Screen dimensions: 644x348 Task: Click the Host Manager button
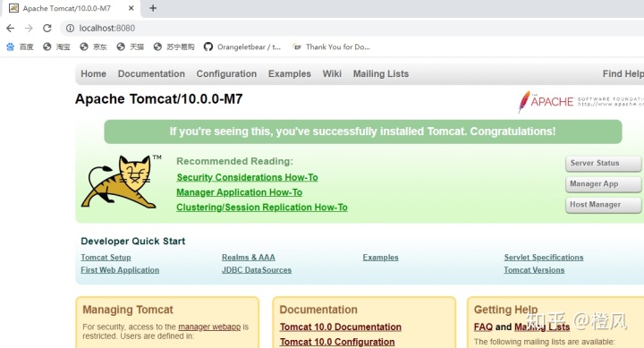604,205
